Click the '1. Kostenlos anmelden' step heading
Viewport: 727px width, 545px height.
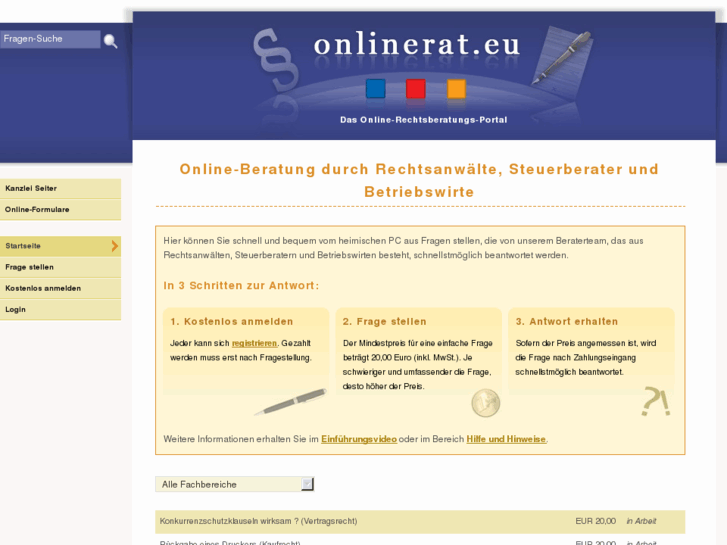[x=232, y=321]
